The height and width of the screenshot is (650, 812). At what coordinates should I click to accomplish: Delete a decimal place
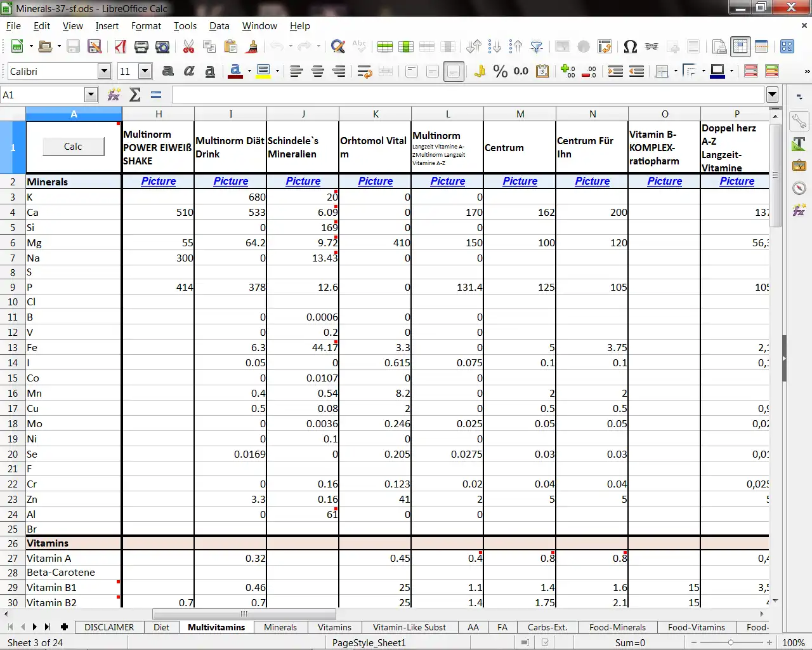(589, 71)
